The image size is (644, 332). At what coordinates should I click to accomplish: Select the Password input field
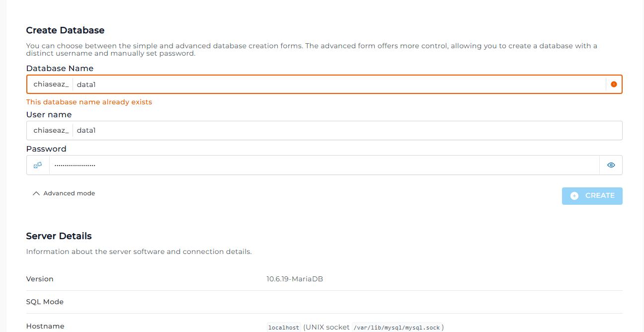(323, 165)
